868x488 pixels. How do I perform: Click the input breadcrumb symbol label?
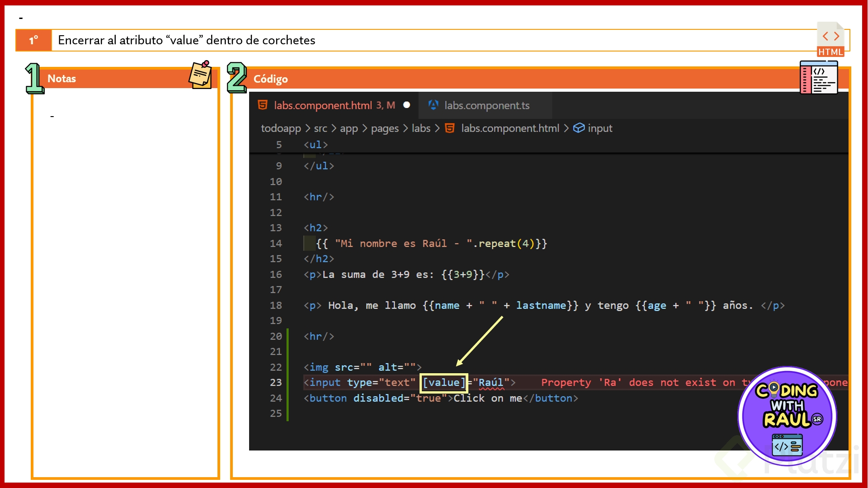[x=600, y=128]
